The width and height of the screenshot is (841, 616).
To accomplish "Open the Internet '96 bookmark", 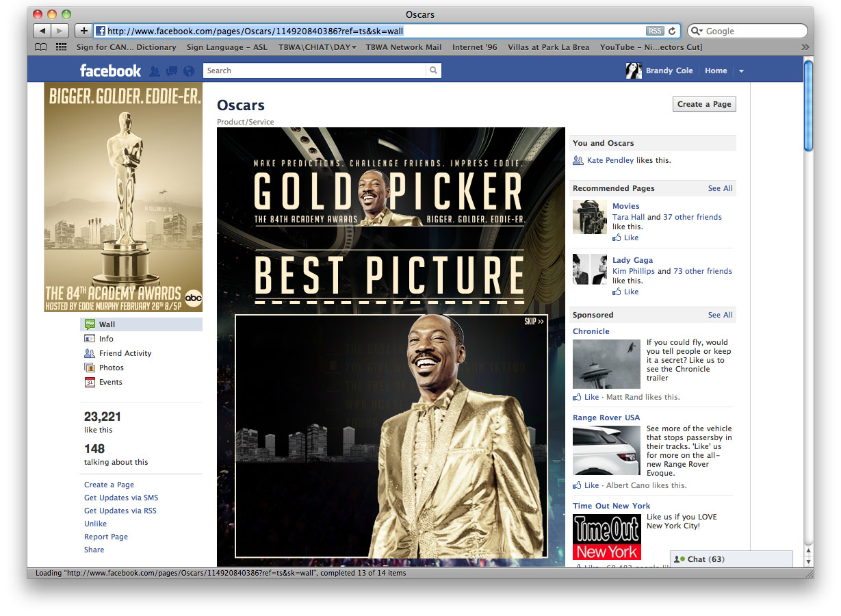I will pos(475,47).
